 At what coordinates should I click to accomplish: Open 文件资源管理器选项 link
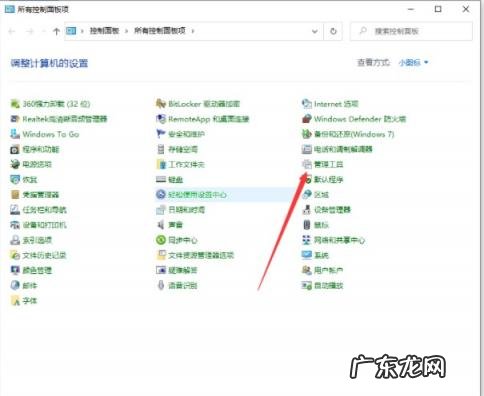coord(201,255)
